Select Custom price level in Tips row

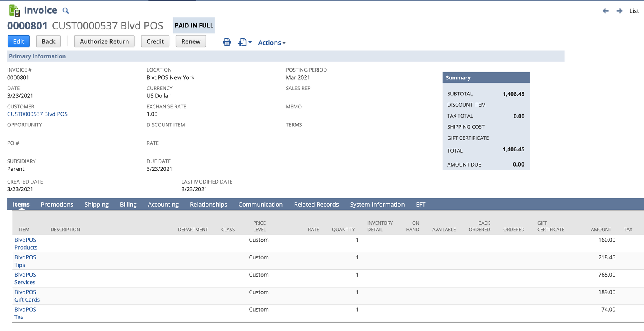click(259, 257)
